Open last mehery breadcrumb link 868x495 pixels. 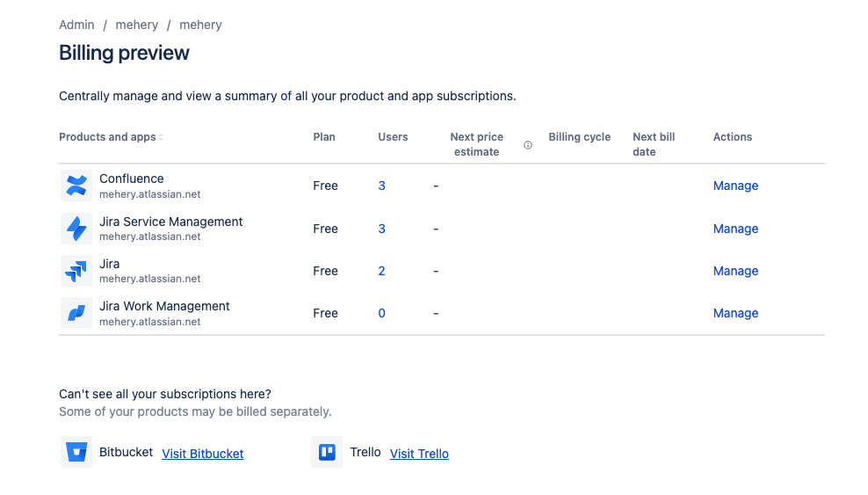click(x=200, y=25)
